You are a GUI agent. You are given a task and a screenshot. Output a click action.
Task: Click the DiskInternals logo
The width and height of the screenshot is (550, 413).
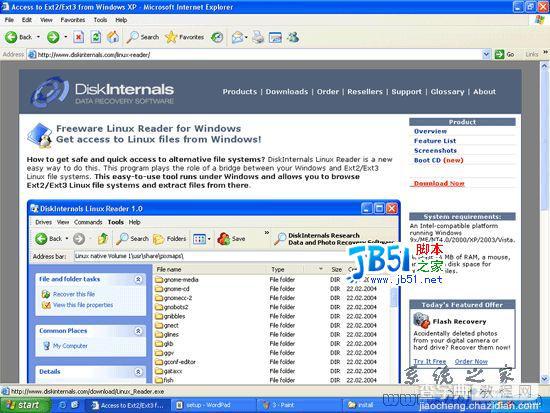click(102, 92)
